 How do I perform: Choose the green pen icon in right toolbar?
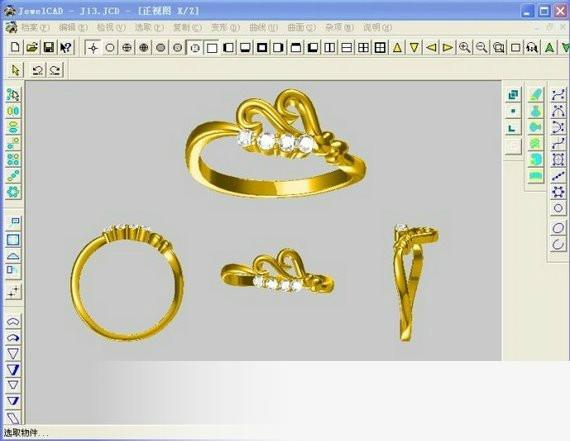(x=536, y=95)
